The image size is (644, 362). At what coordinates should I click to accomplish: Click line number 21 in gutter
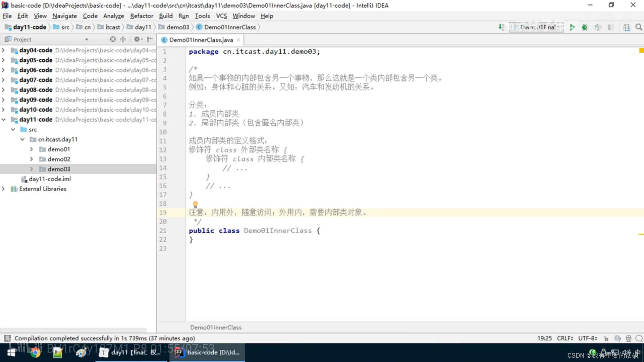click(163, 231)
